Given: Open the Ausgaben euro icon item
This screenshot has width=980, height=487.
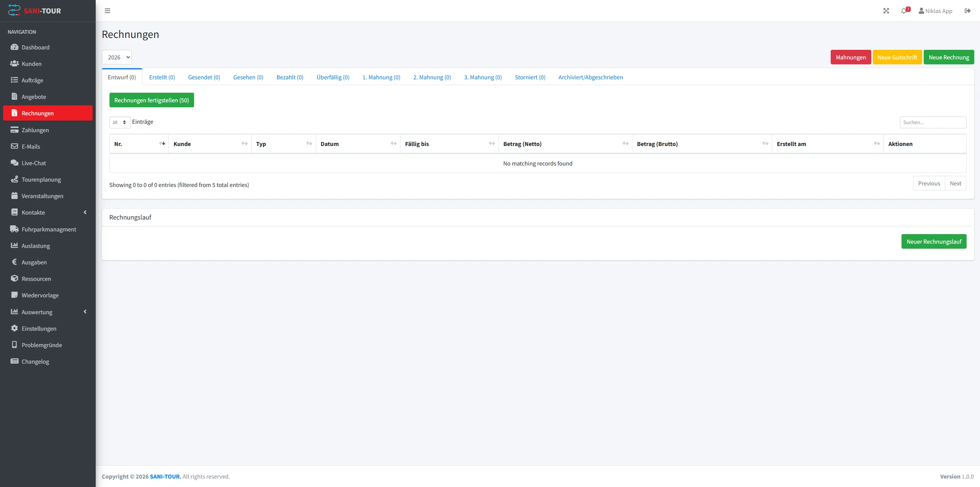Looking at the screenshot, I should 15,262.
